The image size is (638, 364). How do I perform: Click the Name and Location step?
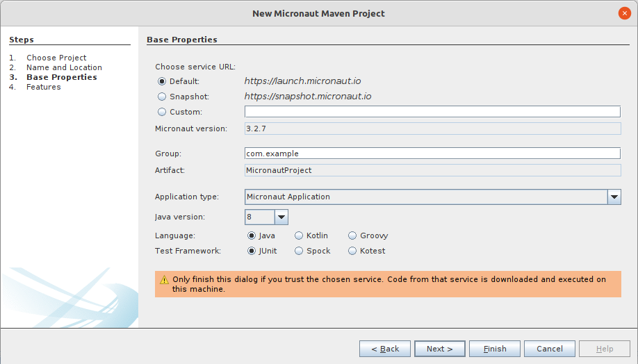click(65, 67)
